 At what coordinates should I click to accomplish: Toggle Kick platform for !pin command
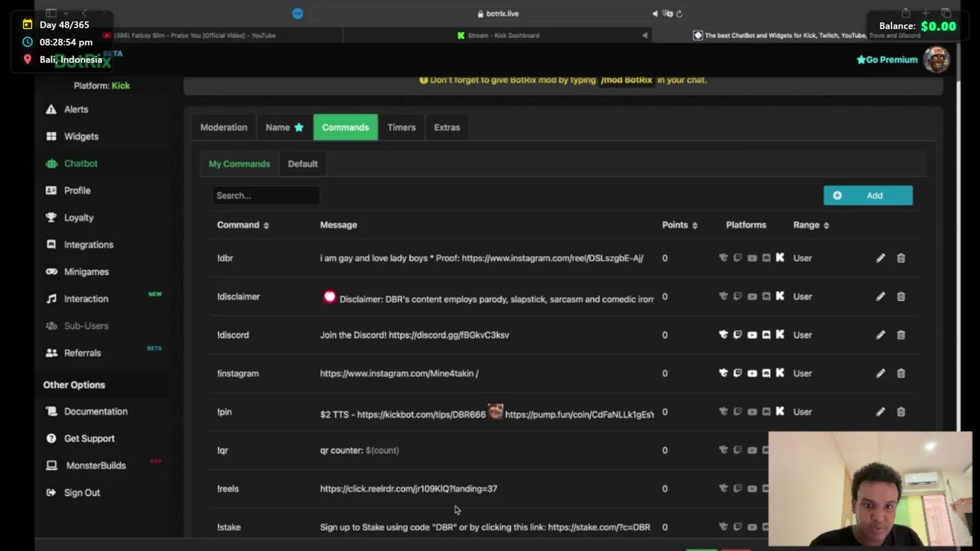[x=780, y=412]
